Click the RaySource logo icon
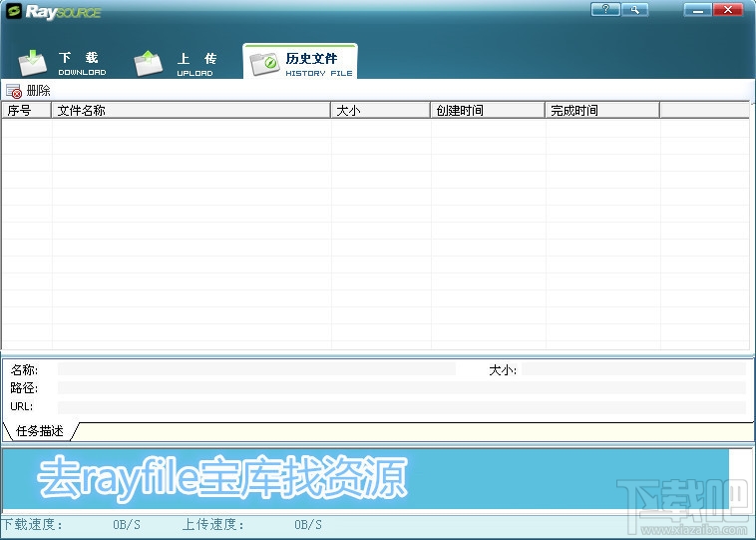 (14, 11)
